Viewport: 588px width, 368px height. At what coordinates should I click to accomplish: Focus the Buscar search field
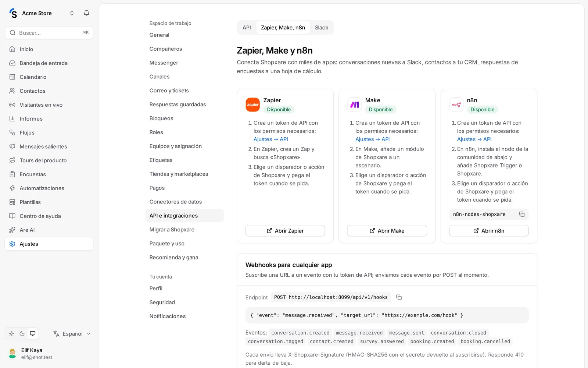49,33
